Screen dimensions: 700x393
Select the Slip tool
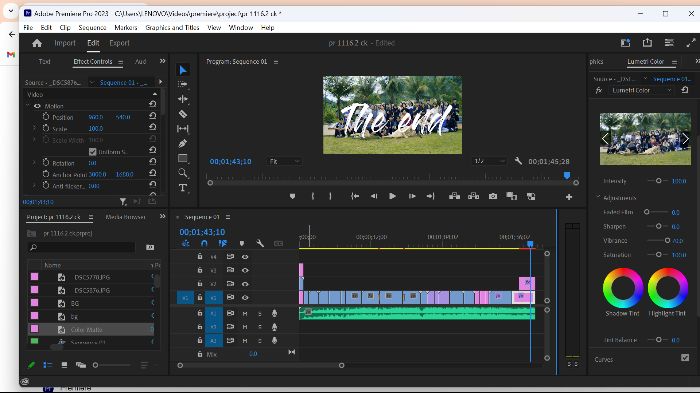click(x=183, y=129)
